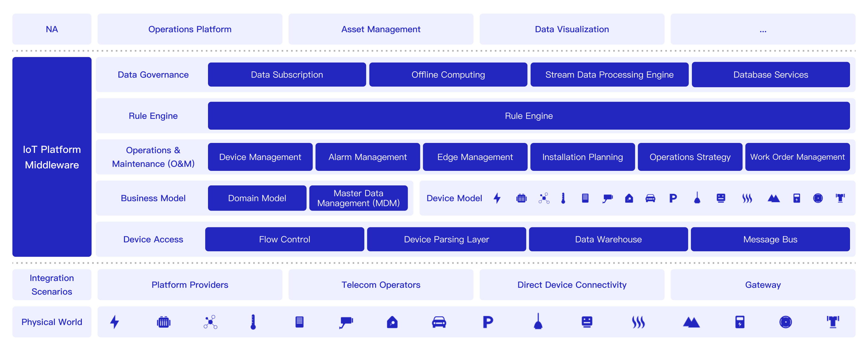The height and width of the screenshot is (351, 868).
Task: Click the fire hydrant icon in Physical World
Action: point(832,322)
